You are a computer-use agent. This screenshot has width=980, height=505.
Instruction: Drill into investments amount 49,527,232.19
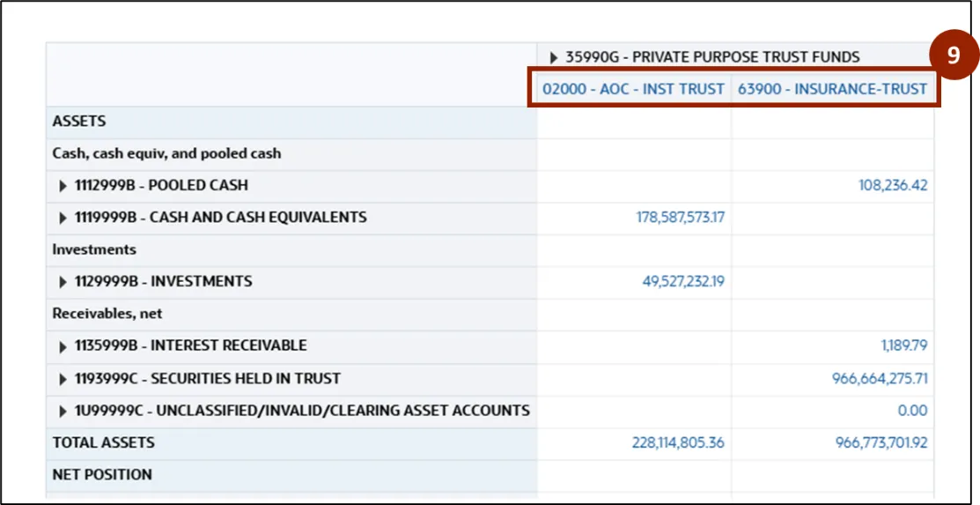point(683,282)
